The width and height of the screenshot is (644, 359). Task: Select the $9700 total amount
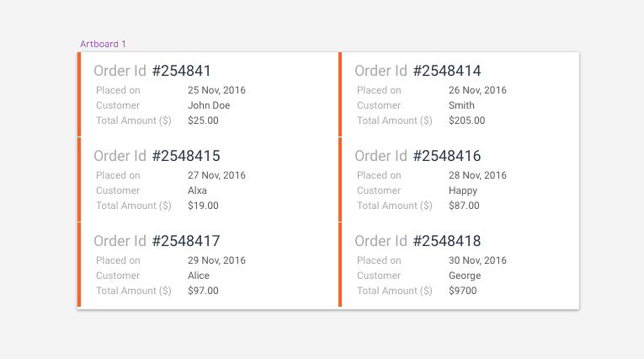coord(462,291)
